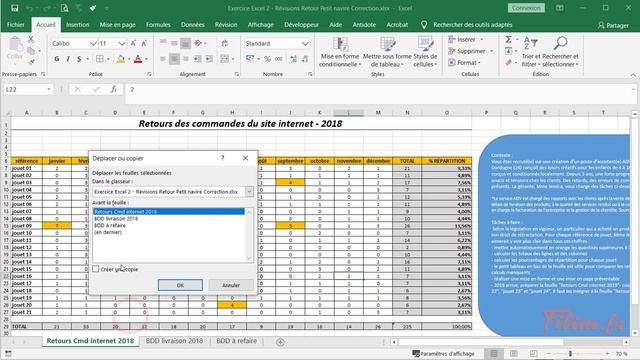Click Paramètres d'affichage in status bar

(x=443, y=353)
